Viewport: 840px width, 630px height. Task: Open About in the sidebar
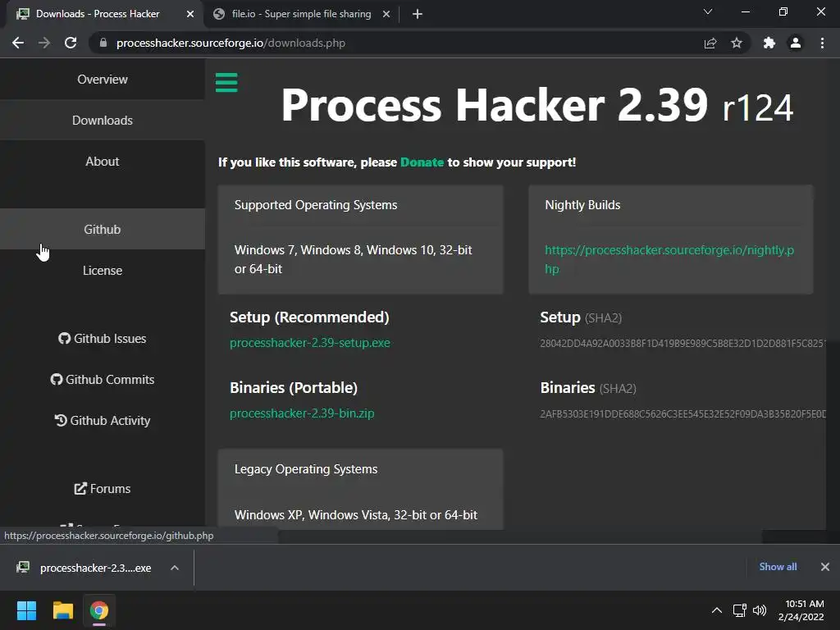click(103, 162)
